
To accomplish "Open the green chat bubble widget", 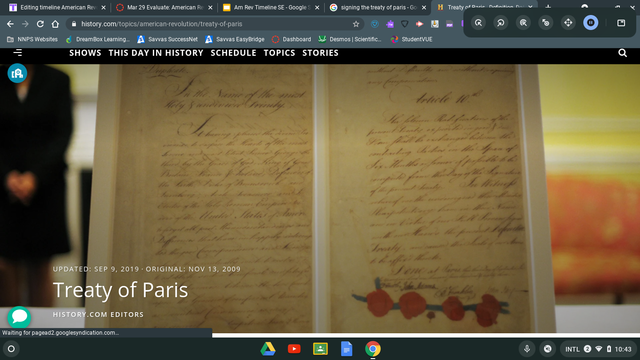I will point(19,317).
